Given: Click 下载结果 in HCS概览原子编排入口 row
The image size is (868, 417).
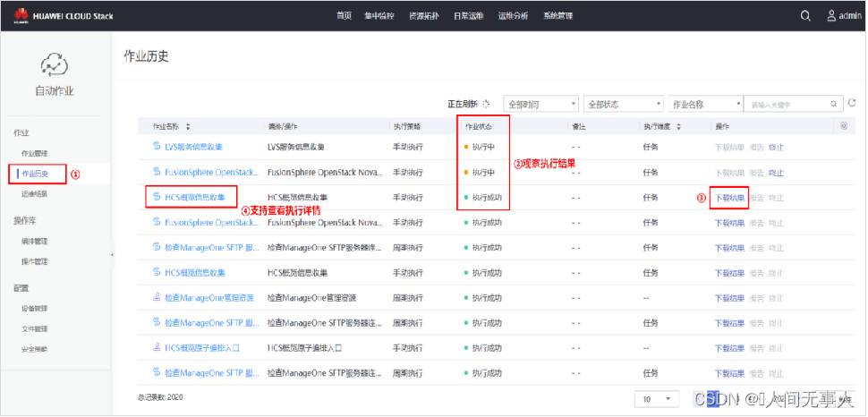Looking at the screenshot, I should (729, 348).
